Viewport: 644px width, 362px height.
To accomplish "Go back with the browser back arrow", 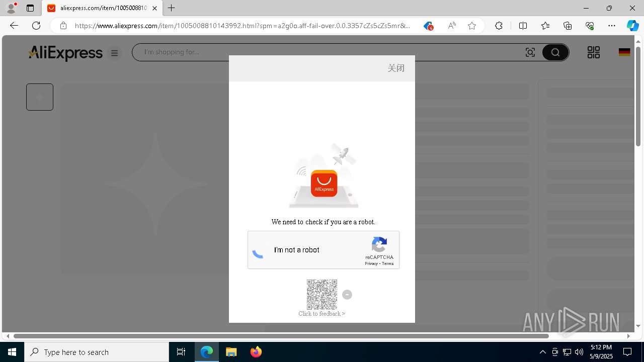I will (14, 26).
